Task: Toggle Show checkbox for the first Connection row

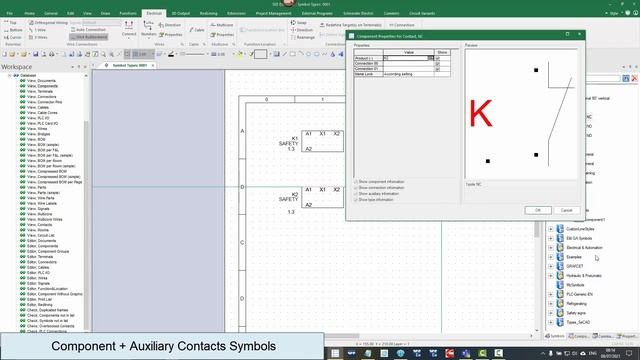Action: (438, 64)
